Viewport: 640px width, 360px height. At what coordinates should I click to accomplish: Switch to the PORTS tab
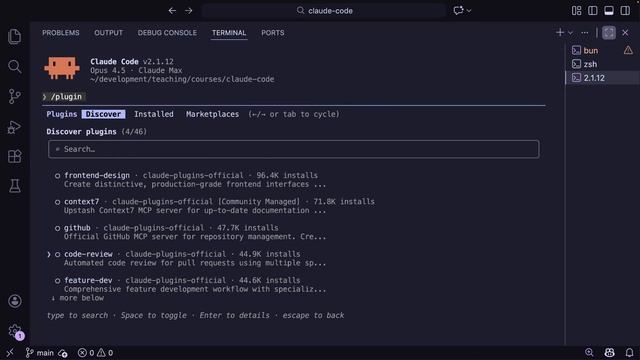pos(273,33)
